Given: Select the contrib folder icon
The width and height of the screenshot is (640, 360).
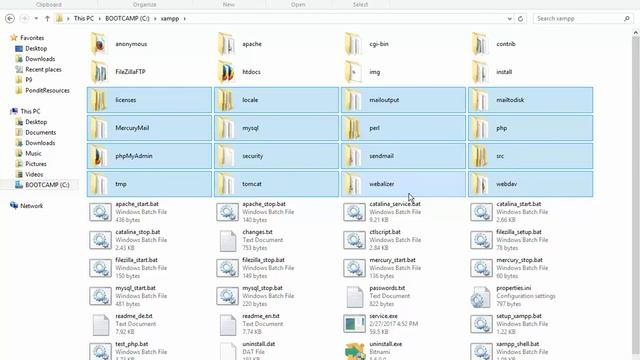Looking at the screenshot, I should tap(480, 44).
